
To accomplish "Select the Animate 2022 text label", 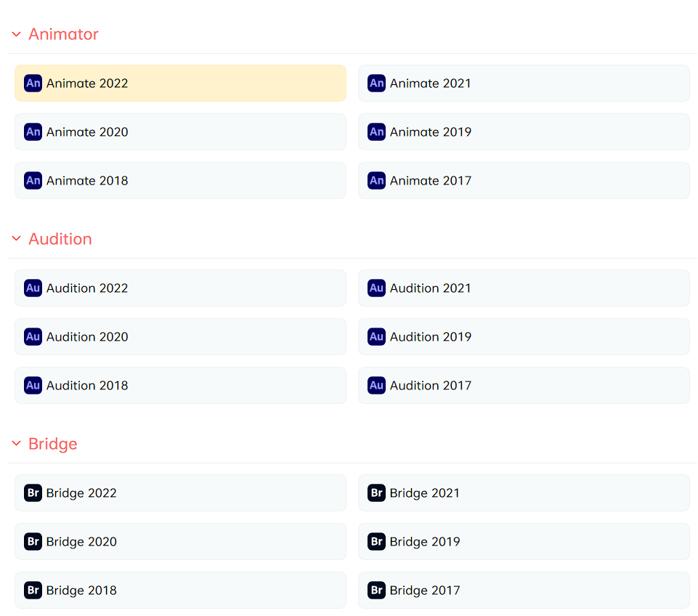I will pyautogui.click(x=87, y=84).
